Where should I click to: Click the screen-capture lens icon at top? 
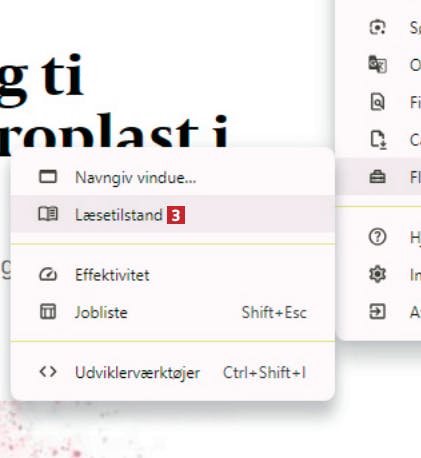coord(377,27)
